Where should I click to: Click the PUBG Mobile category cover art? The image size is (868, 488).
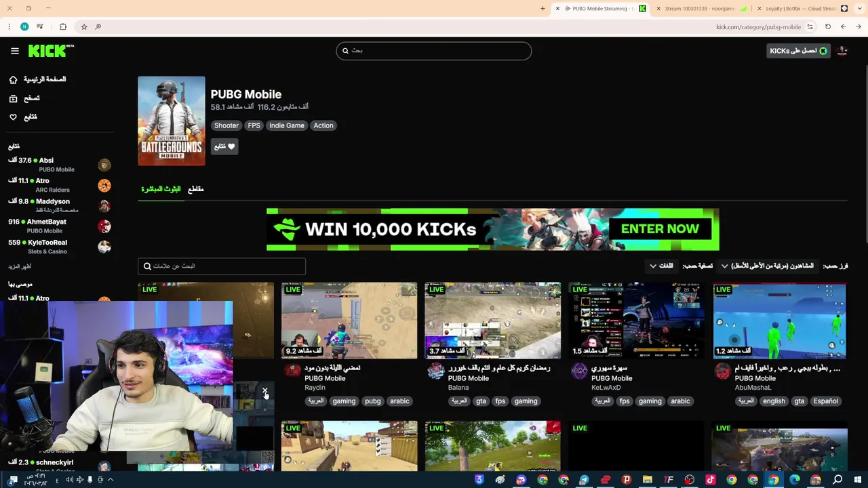pos(172,121)
